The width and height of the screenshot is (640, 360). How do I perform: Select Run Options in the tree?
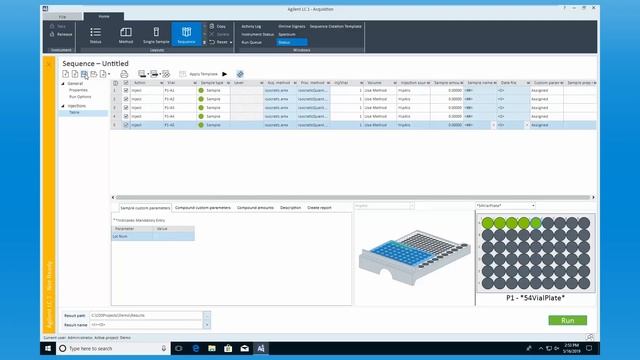click(80, 97)
